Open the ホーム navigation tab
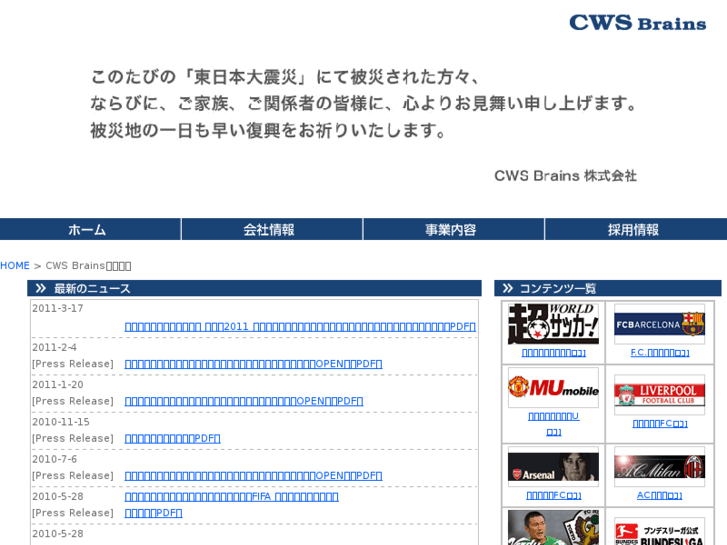This screenshot has height=545, width=727. (x=90, y=229)
